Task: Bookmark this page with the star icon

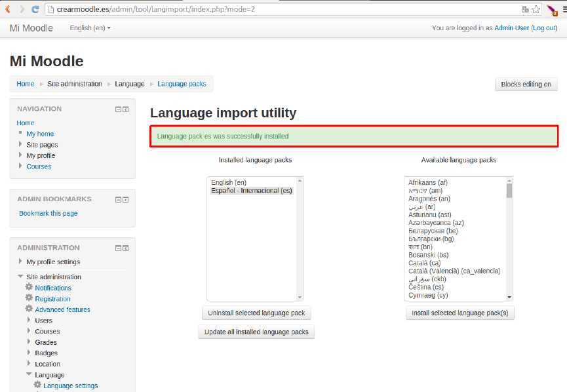Action: [536, 9]
